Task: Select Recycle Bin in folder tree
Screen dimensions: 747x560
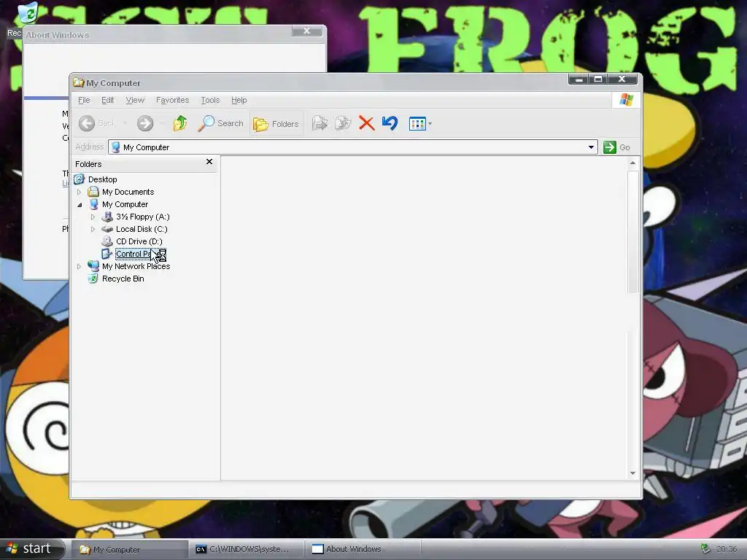Action: coord(123,279)
